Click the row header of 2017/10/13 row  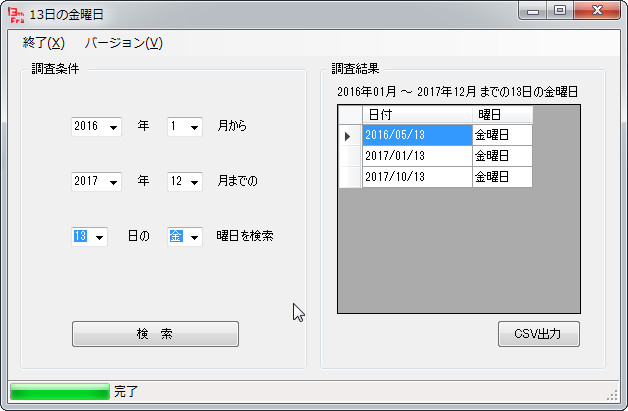(x=350, y=177)
